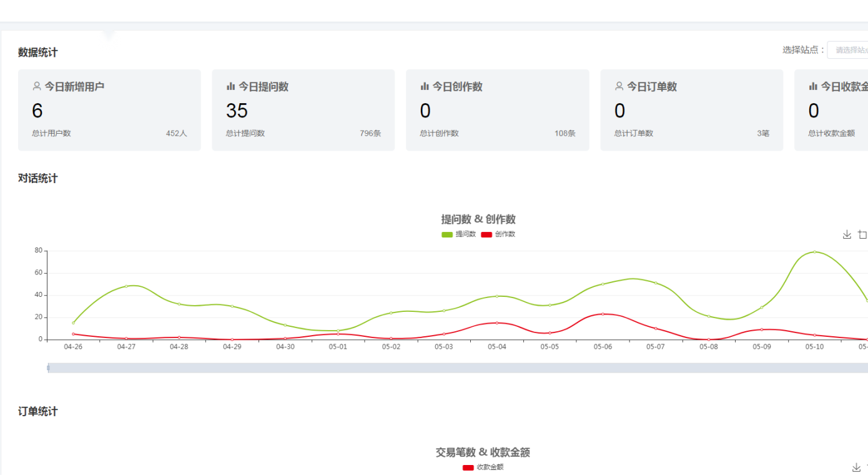
Task: Click the 总计收款金额 label
Action: 831,133
